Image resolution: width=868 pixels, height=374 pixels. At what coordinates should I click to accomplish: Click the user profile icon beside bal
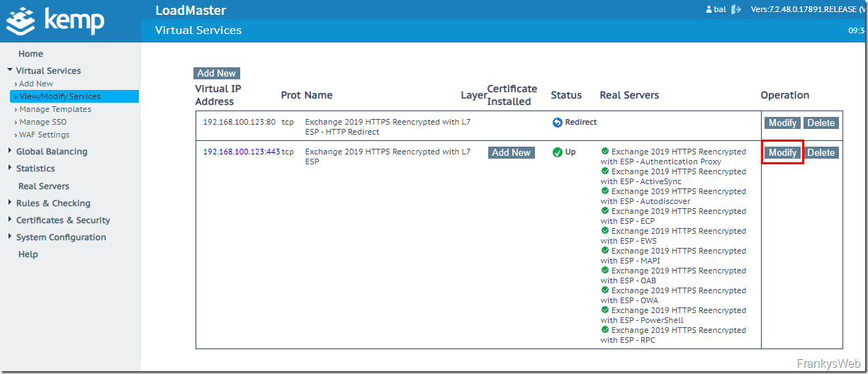pos(708,10)
